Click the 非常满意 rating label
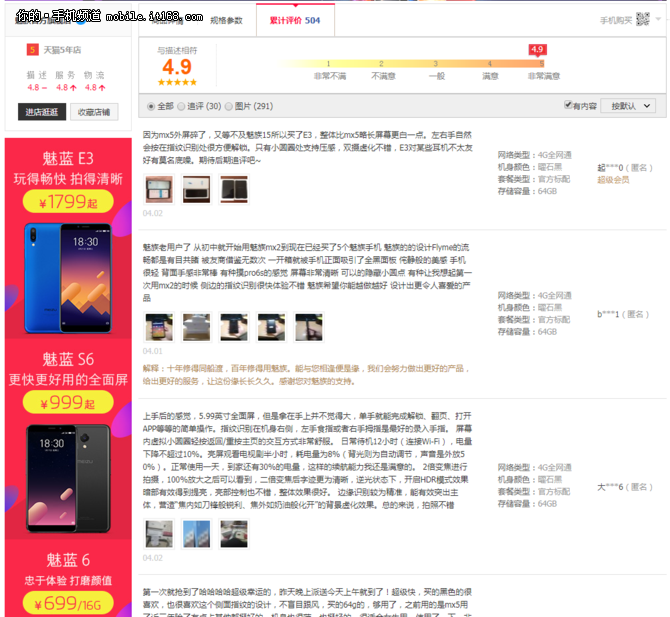The width and height of the screenshot is (670, 617). tap(544, 76)
